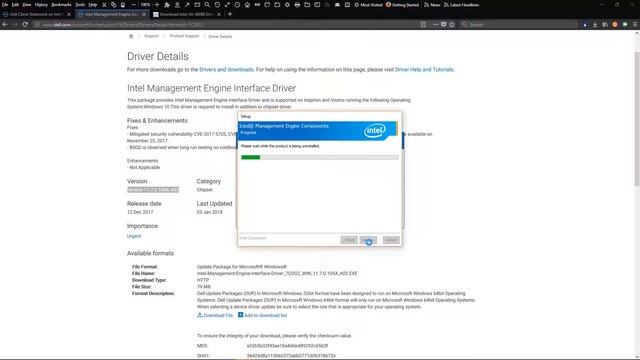640x360 pixels.
Task: Toggle reader view icon in the address bar
Action: pyautogui.click(x=423, y=24)
